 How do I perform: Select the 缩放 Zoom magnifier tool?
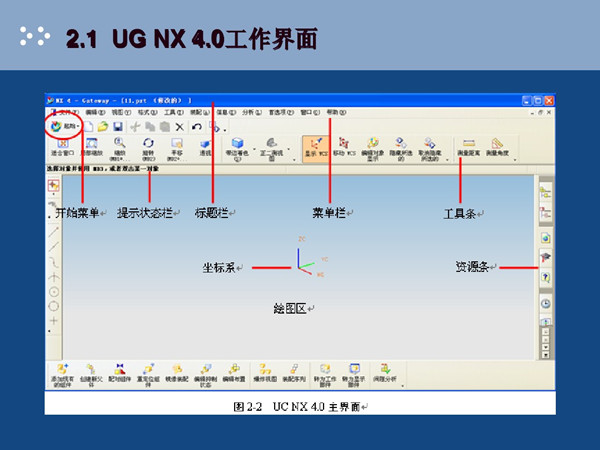click(120, 149)
